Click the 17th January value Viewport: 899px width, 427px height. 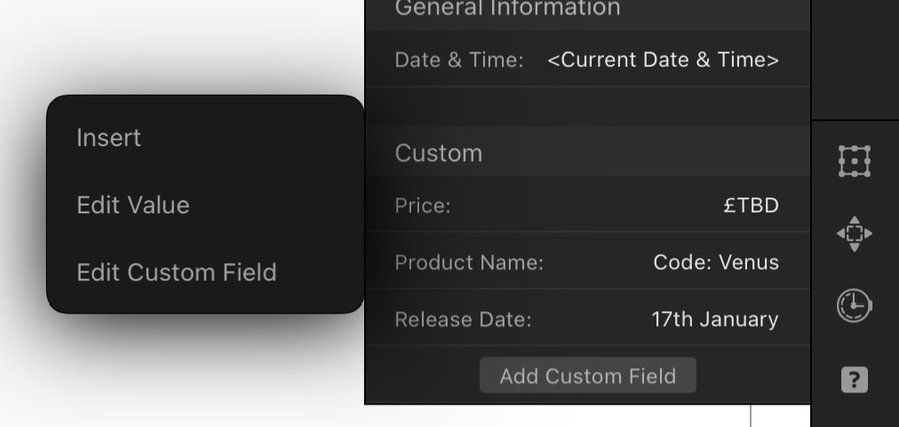pos(715,319)
